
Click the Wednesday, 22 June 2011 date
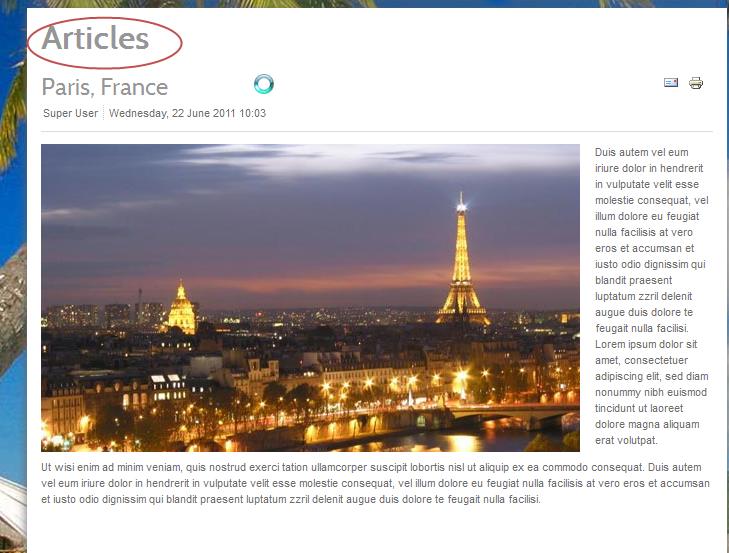tap(187, 113)
